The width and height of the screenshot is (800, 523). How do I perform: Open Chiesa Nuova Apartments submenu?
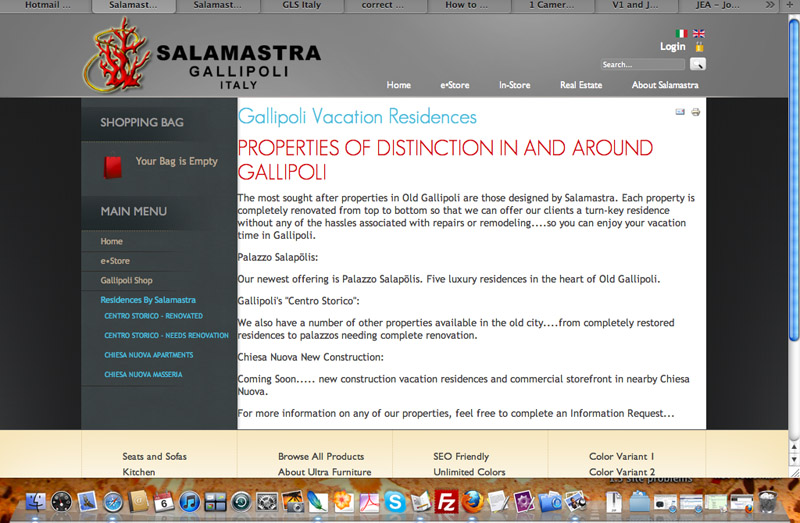click(x=148, y=355)
